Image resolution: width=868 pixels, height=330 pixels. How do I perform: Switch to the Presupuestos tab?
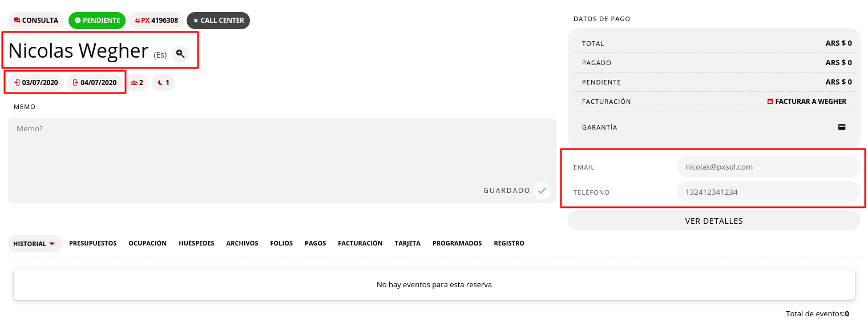(x=92, y=243)
